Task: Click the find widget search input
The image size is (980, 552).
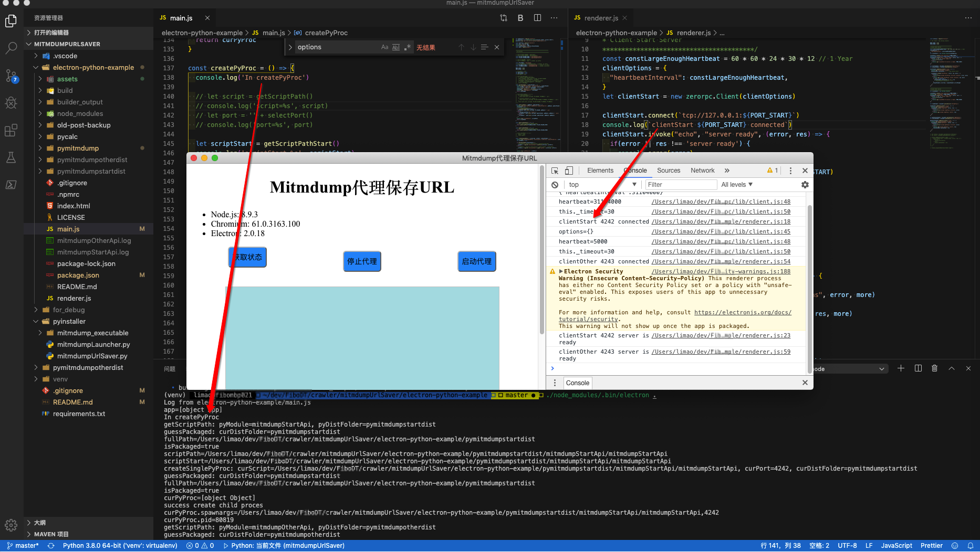Action: [336, 47]
